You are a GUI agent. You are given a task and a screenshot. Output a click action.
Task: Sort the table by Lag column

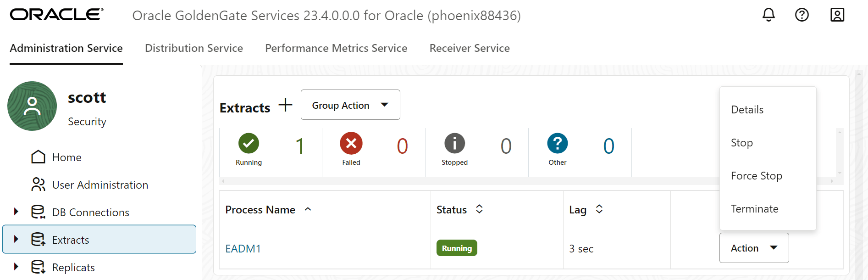coord(599,209)
